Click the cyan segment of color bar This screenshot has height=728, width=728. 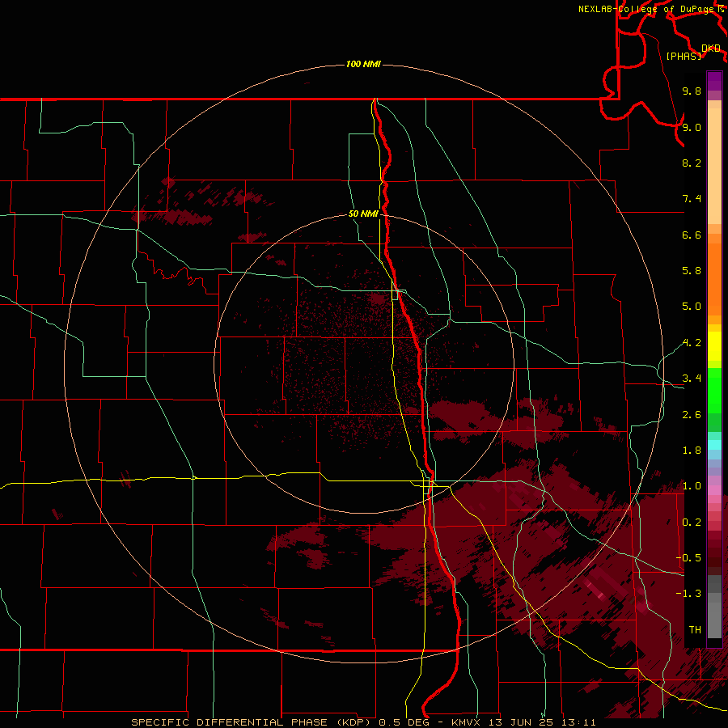point(714,445)
